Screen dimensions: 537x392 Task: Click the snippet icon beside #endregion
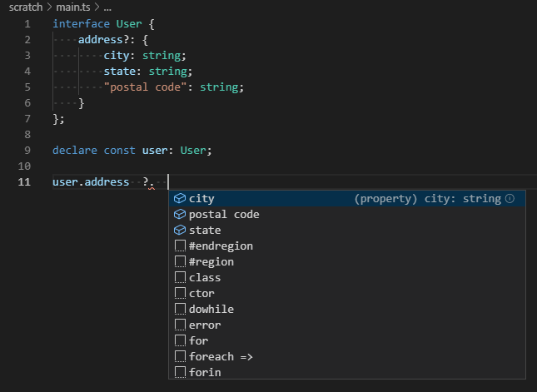coord(180,246)
